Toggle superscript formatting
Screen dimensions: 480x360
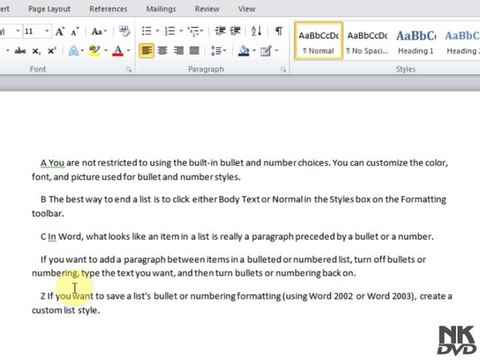click(51, 51)
